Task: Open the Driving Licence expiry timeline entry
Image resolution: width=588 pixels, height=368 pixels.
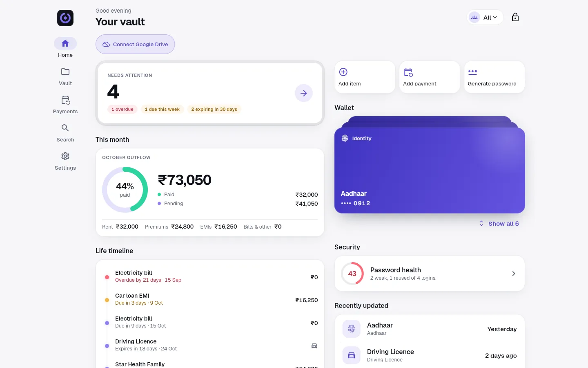Action: tap(210, 346)
